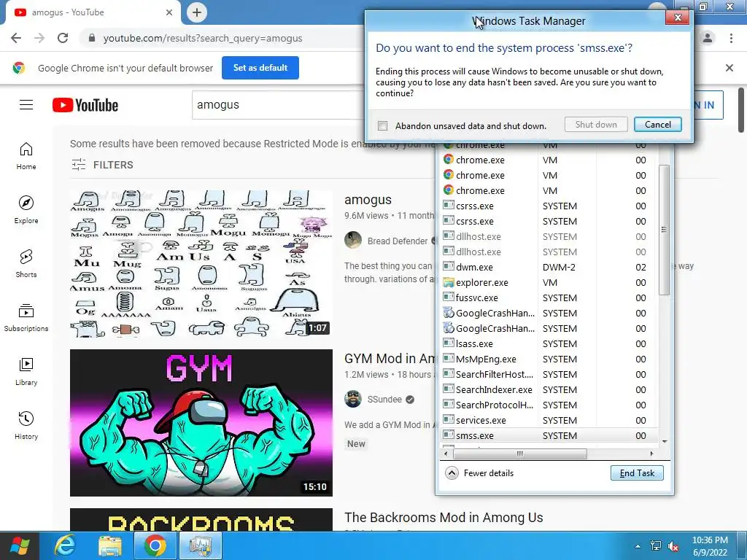747x560 pixels.
Task: Click the scroll-left arrow in Task Manager
Action: point(446,454)
